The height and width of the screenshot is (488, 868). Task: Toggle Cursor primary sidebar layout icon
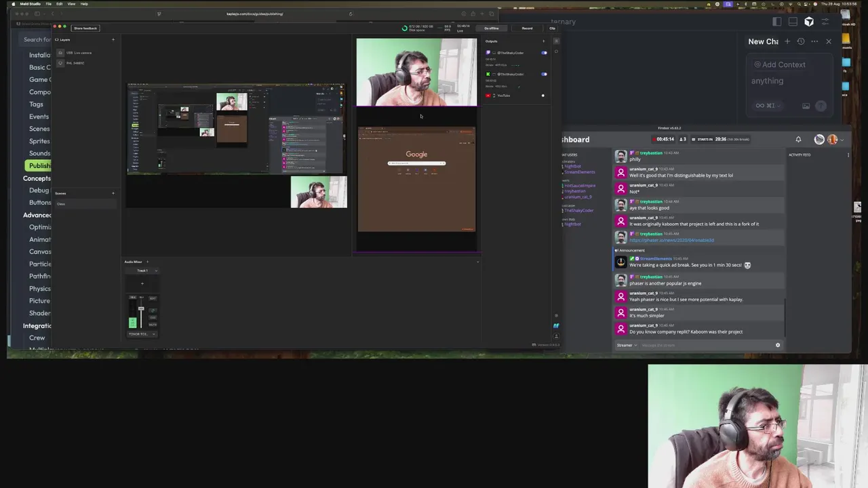tap(776, 22)
